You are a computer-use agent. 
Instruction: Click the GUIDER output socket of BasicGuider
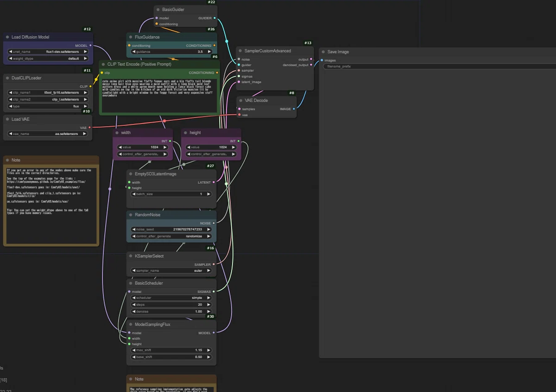coord(215,19)
